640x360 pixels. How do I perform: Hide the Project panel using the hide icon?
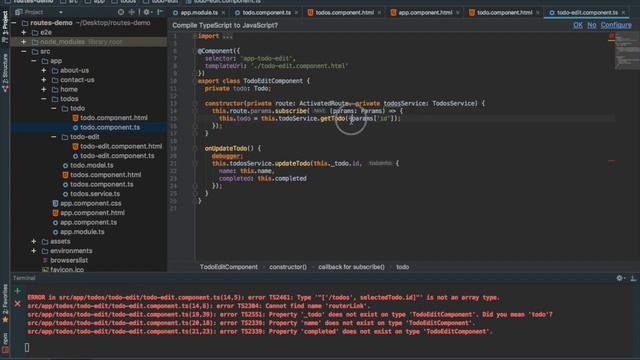click(x=160, y=12)
